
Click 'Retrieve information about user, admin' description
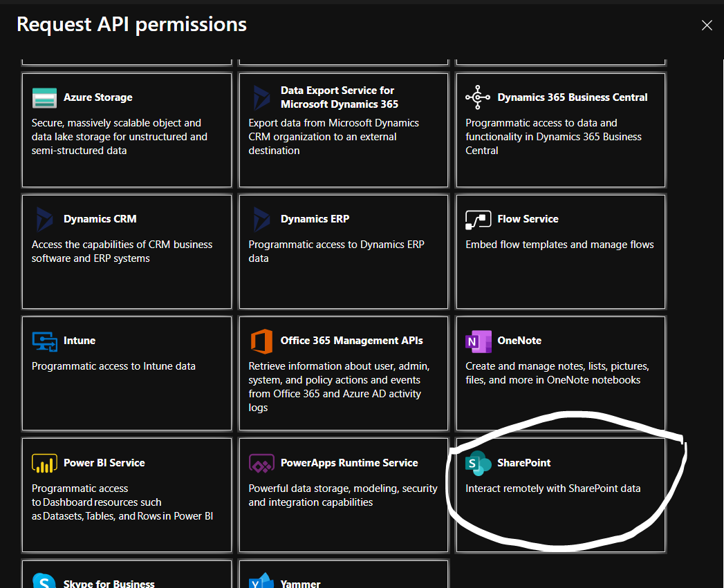(x=339, y=387)
